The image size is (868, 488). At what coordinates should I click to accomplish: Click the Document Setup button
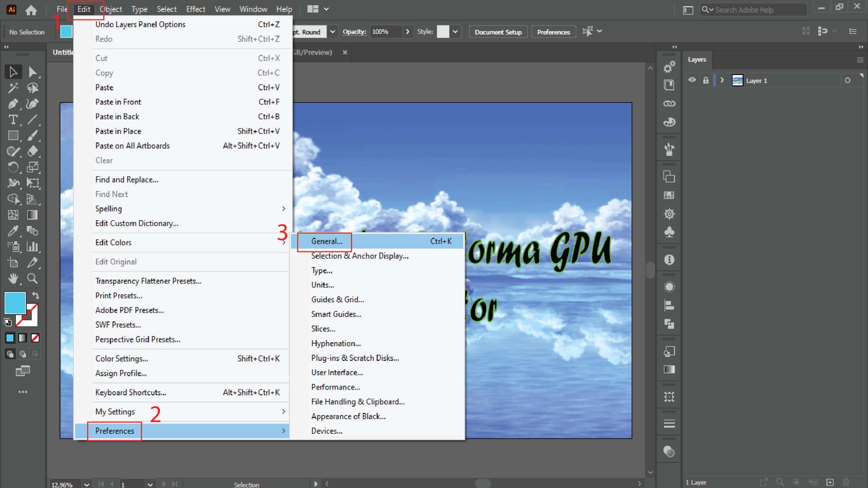click(x=498, y=32)
